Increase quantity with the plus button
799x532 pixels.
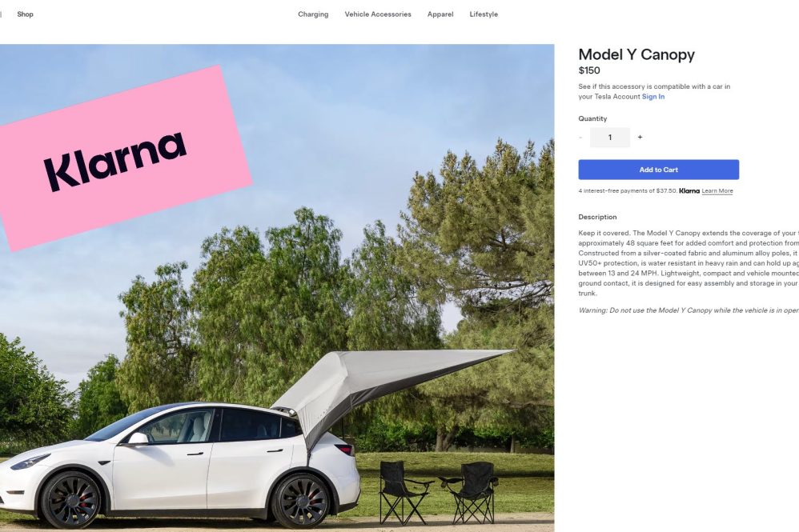coord(640,137)
